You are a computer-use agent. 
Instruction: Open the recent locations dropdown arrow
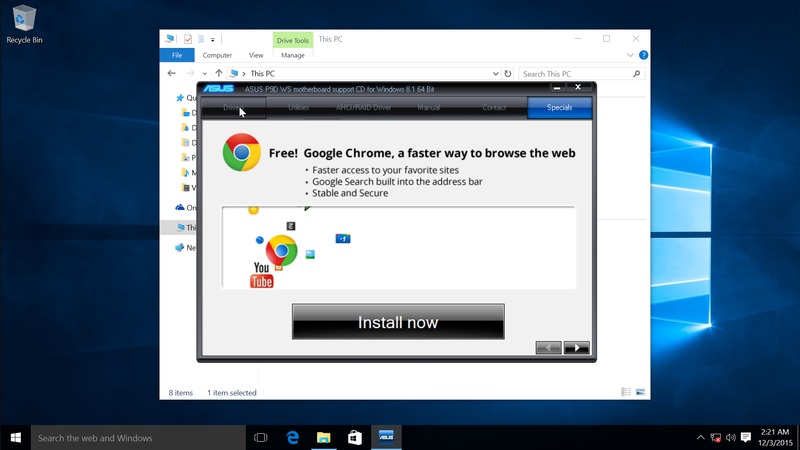[206, 74]
